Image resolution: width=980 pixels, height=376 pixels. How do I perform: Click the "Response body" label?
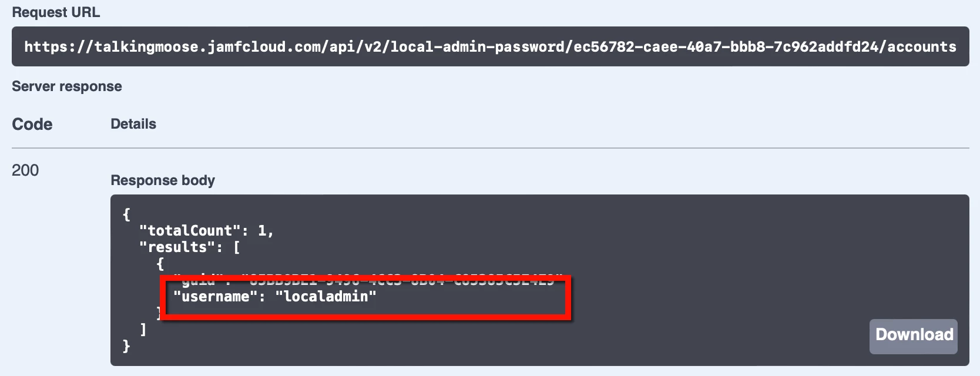[163, 180]
